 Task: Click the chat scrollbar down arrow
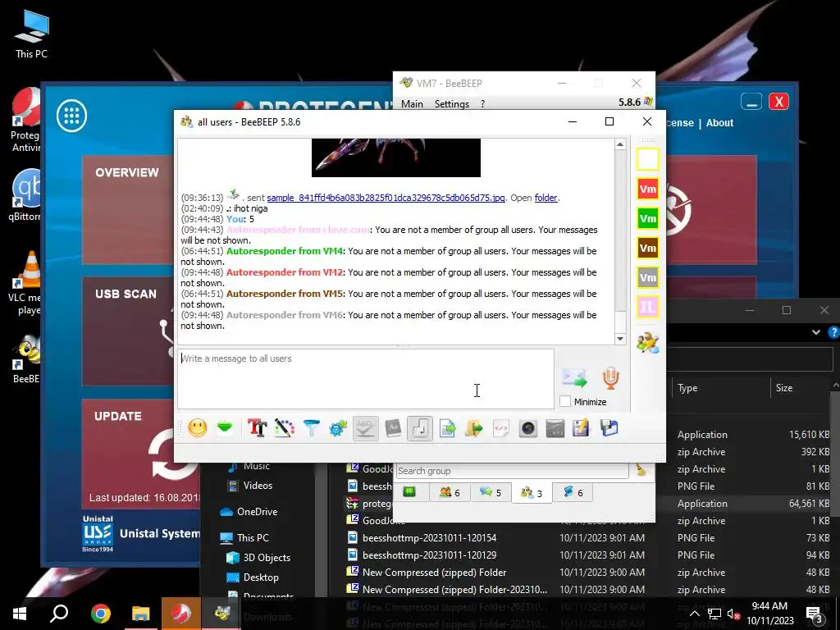(x=620, y=339)
